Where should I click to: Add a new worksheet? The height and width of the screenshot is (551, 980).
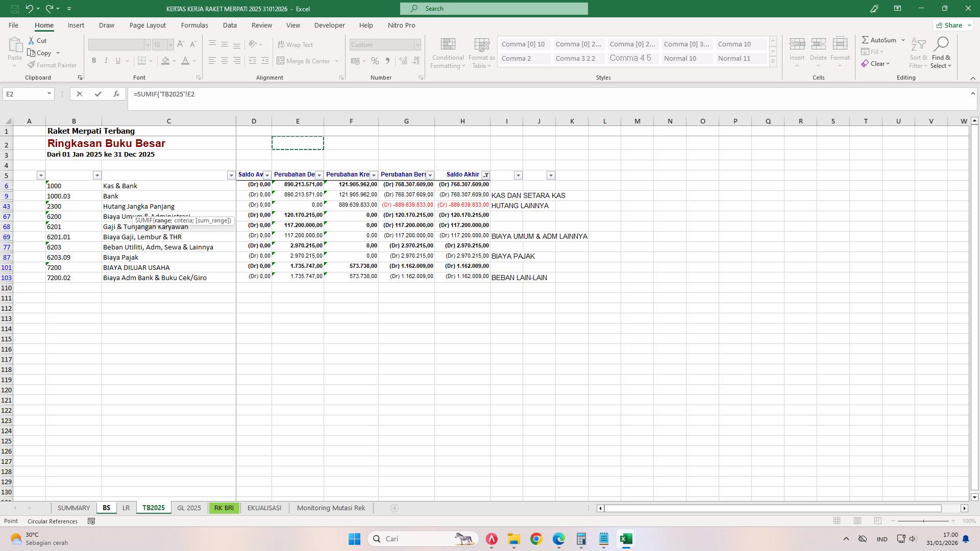click(394, 508)
